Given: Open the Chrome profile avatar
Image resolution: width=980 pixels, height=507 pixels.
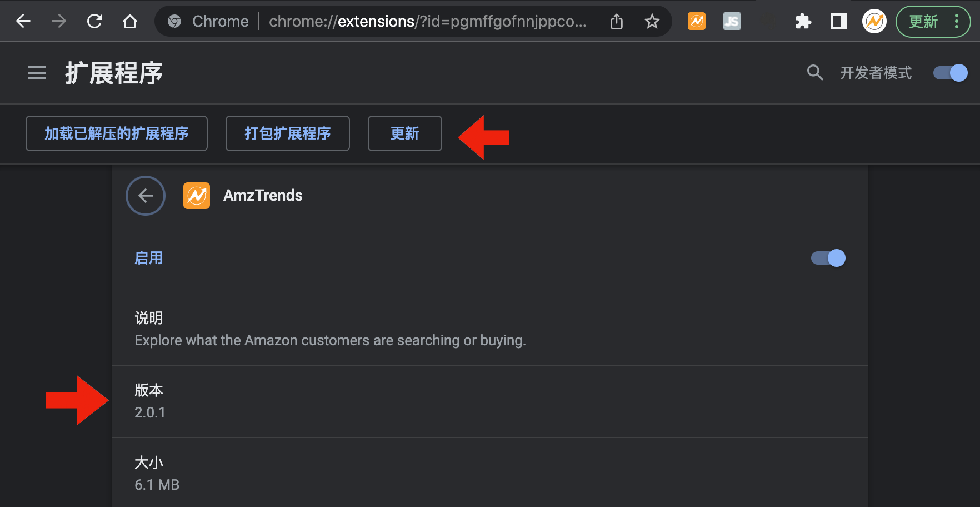Looking at the screenshot, I should (x=874, y=22).
